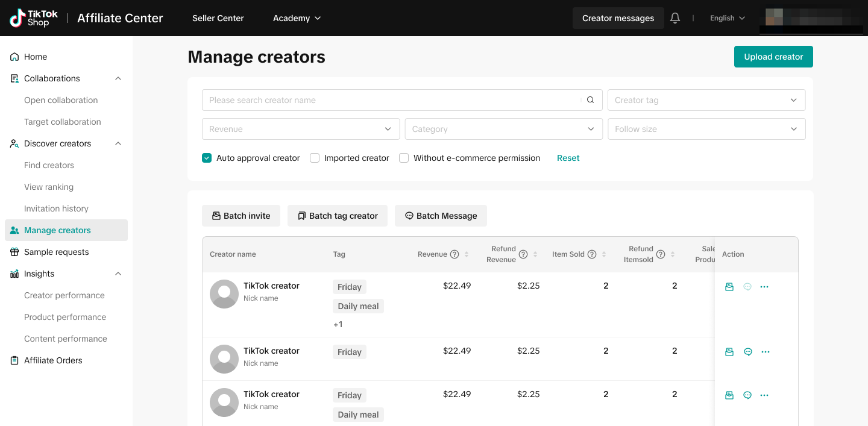
Task: Collapse the Insights sidebar section
Action: pos(118,274)
